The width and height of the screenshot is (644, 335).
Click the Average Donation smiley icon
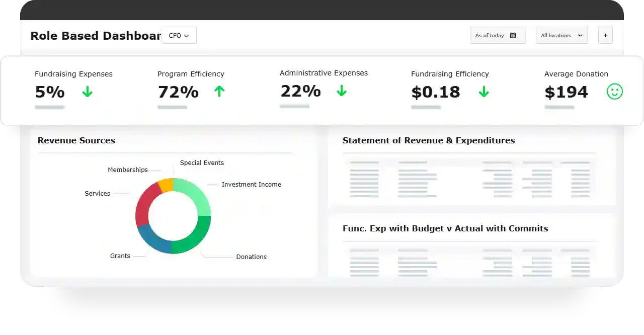[x=615, y=92]
